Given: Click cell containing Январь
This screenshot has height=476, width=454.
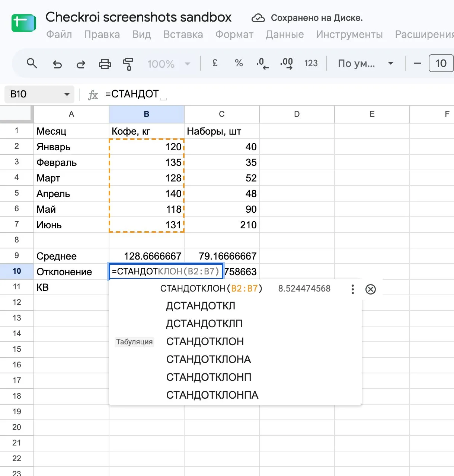Looking at the screenshot, I should tap(71, 147).
